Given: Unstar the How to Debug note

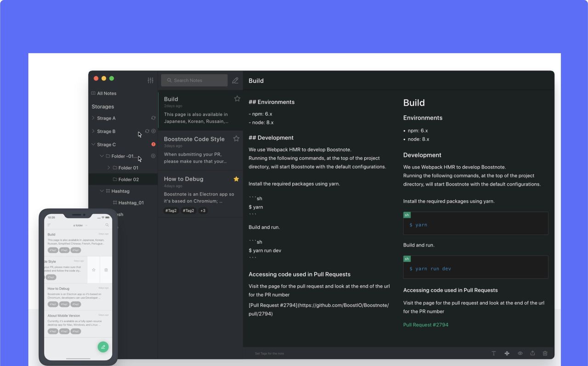Looking at the screenshot, I should (x=236, y=179).
